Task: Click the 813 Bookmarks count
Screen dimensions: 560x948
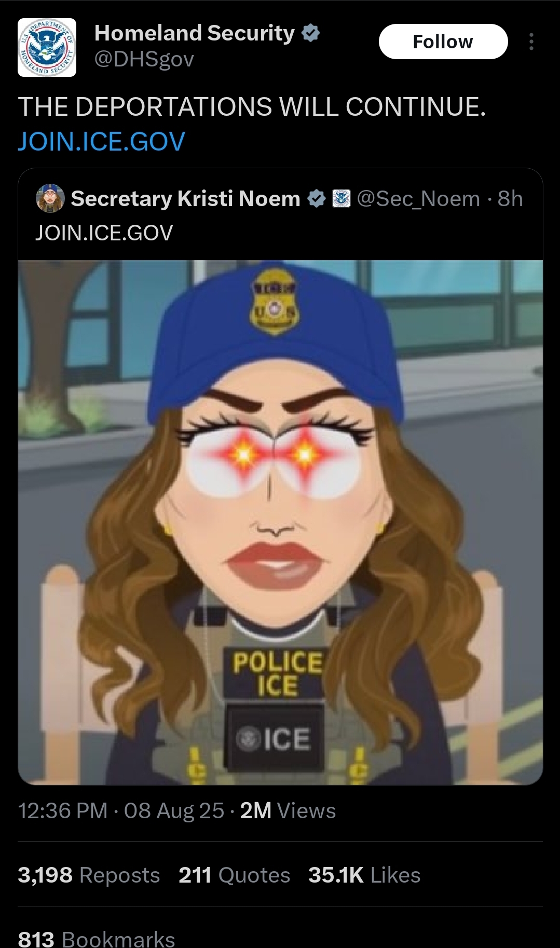Action: click(97, 939)
